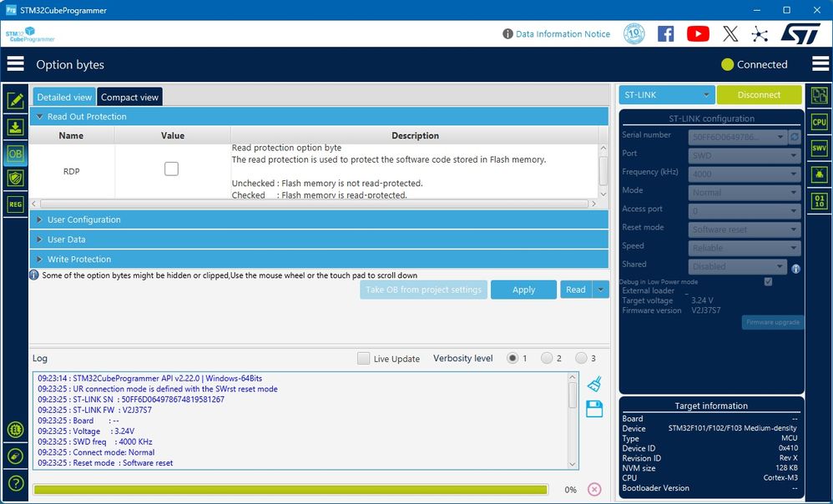The width and height of the screenshot is (833, 504).
Task: Click Take OB from project settings
Action: point(423,290)
